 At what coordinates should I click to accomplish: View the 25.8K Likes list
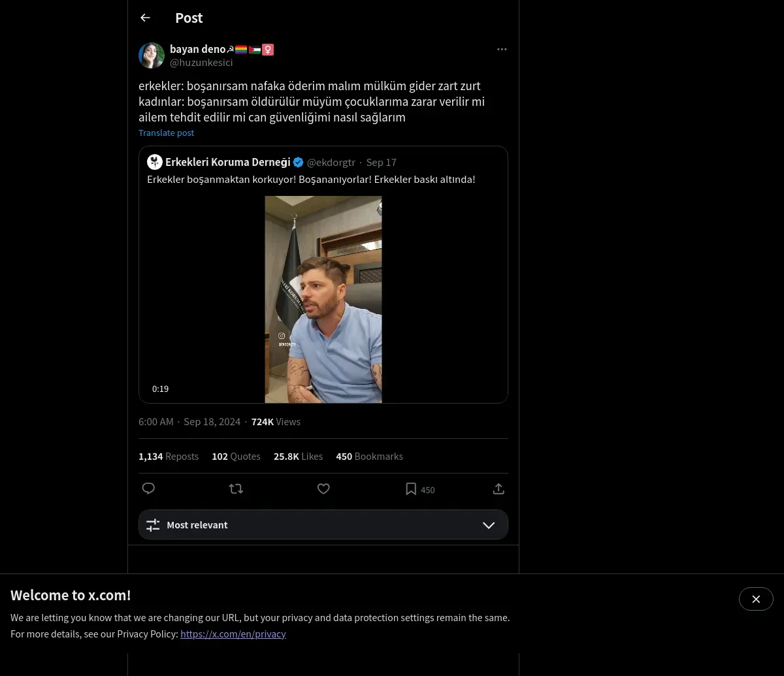298,457
